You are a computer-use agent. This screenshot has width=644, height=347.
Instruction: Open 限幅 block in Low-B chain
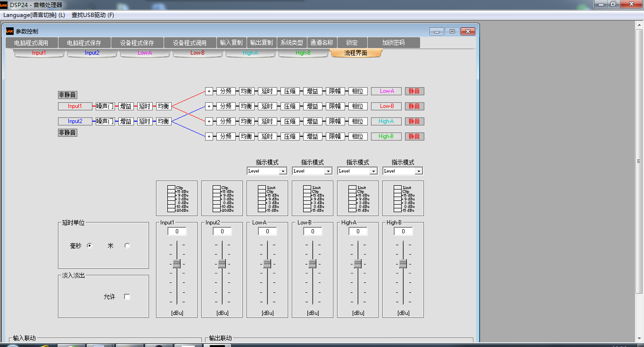pos(335,106)
